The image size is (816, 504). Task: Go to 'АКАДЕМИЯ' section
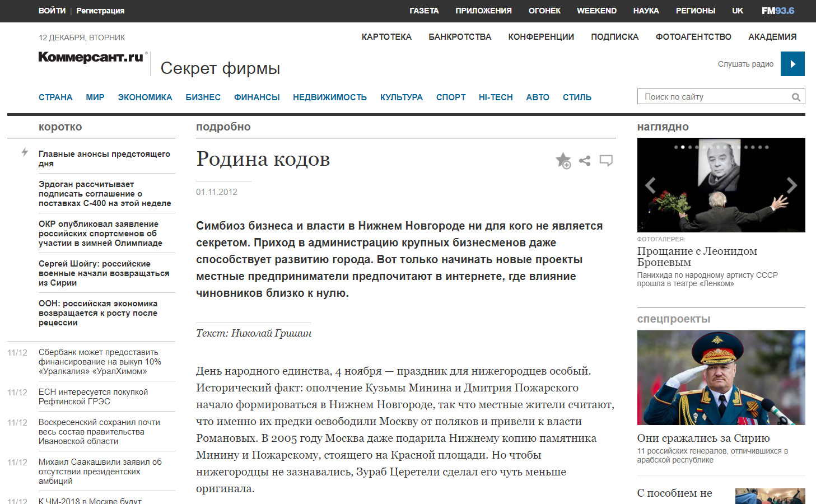772,37
